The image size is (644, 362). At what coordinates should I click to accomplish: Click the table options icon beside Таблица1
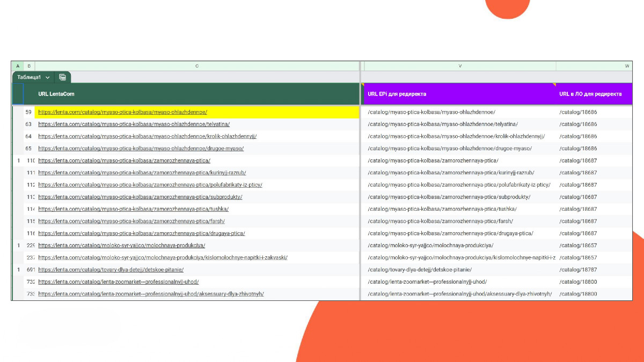pyautogui.click(x=62, y=77)
